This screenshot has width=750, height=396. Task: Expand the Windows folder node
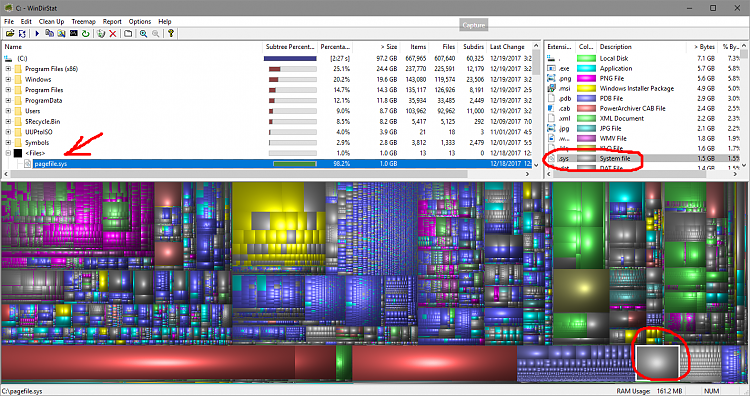pos(8,79)
